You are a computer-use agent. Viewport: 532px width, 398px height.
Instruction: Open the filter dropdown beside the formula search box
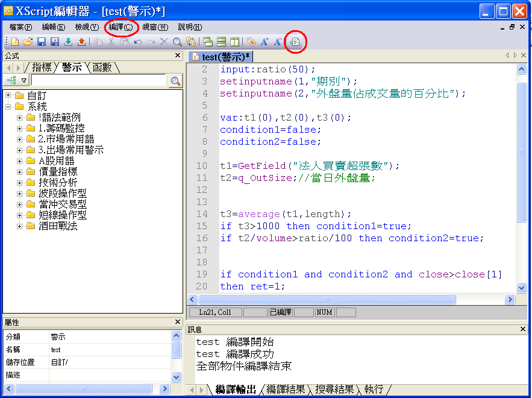click(x=23, y=79)
